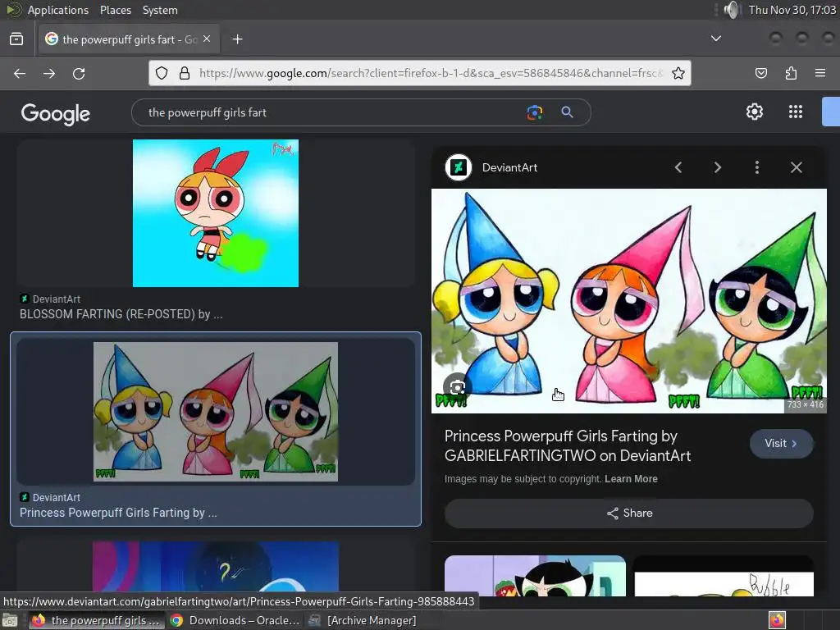Screen dimensions: 840x630
Task: Open related Bubble drawing thumbnail
Action: pos(724,577)
